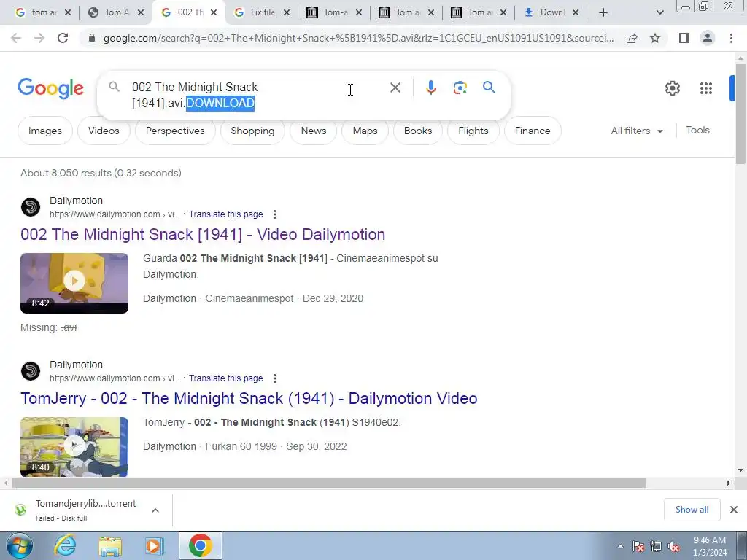The image size is (747, 560).
Task: Open Google logo homepage
Action: point(51,88)
